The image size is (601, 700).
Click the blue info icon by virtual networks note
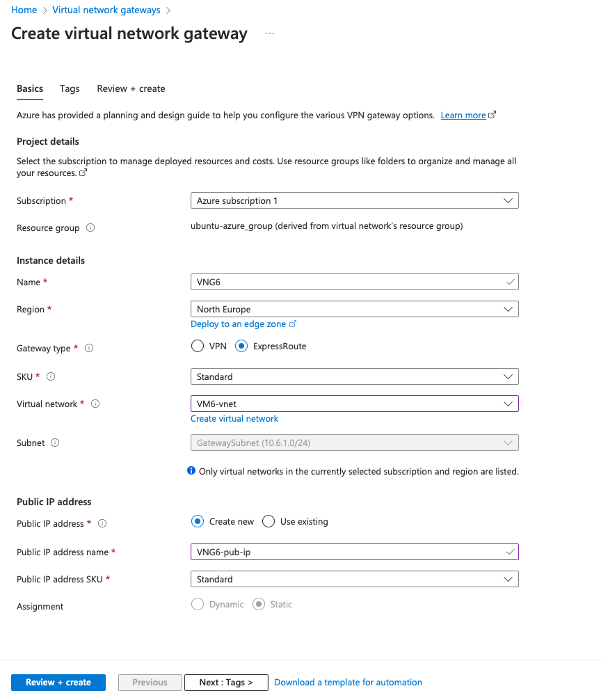191,470
